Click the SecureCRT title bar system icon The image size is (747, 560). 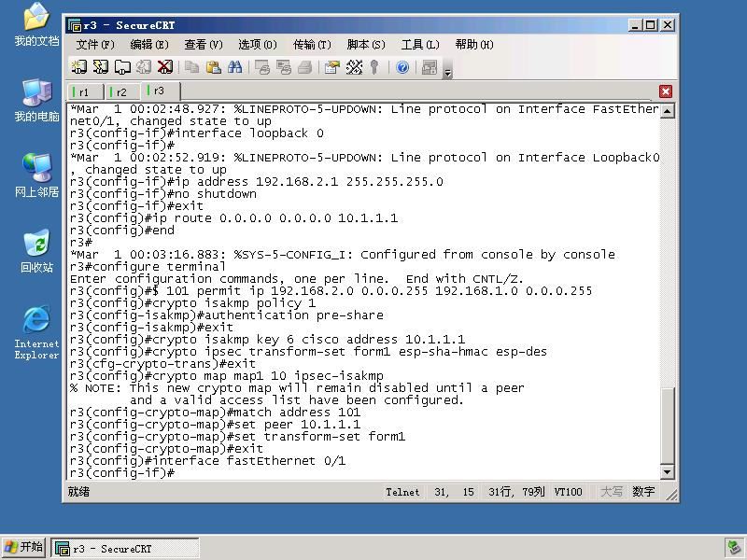click(x=75, y=25)
